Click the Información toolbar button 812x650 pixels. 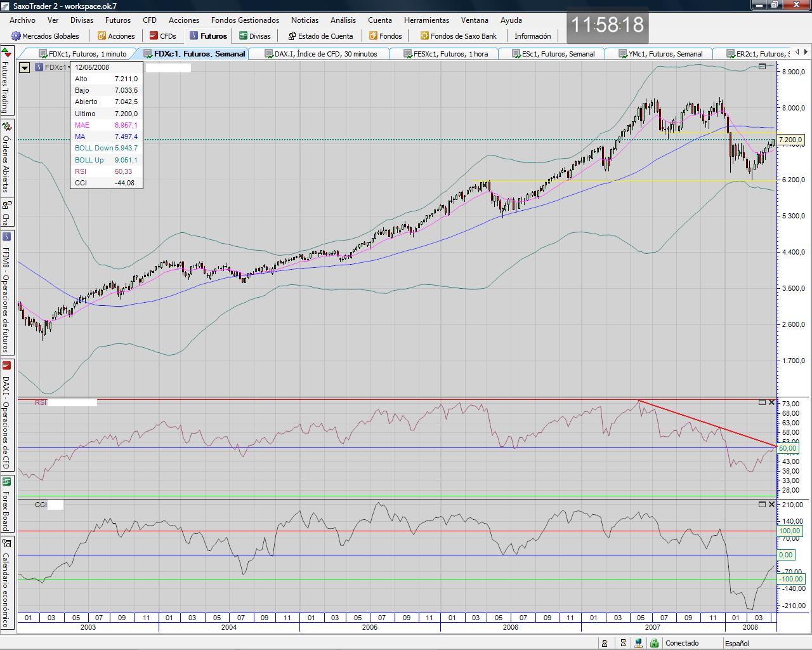tap(532, 36)
